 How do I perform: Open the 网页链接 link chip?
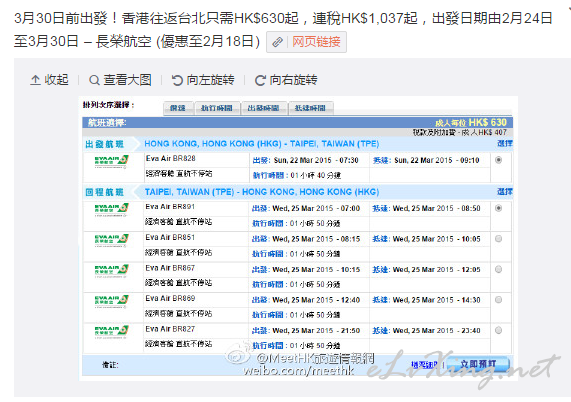click(306, 42)
